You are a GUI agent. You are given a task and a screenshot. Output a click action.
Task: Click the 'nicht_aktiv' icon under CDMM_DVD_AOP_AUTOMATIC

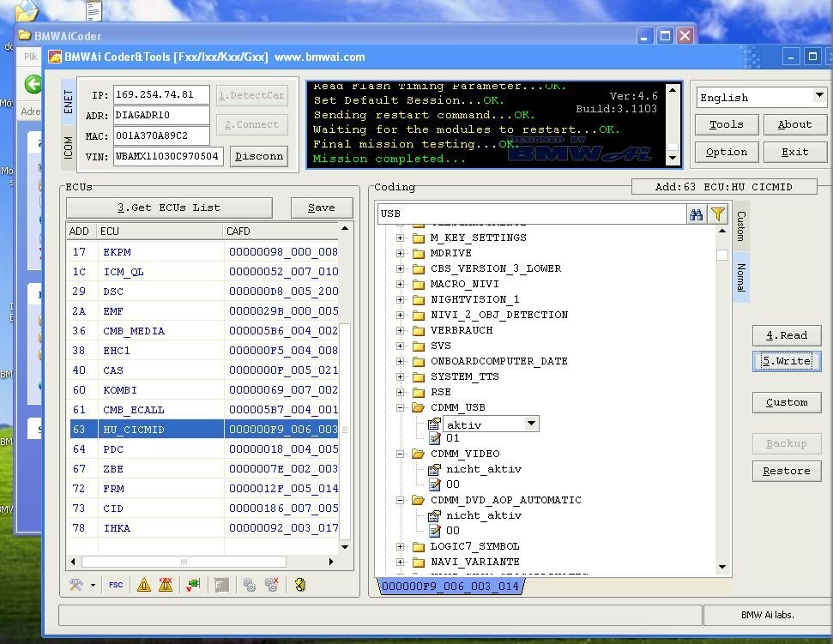click(x=434, y=515)
